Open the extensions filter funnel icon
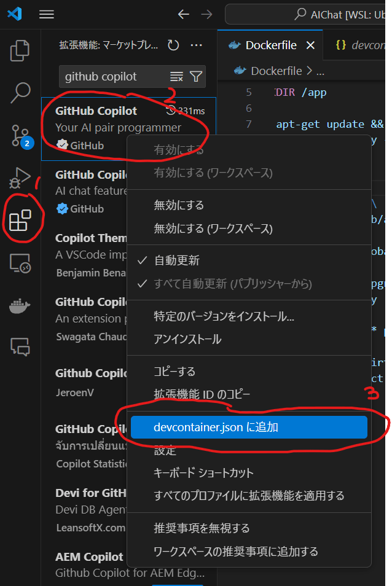 196,77
